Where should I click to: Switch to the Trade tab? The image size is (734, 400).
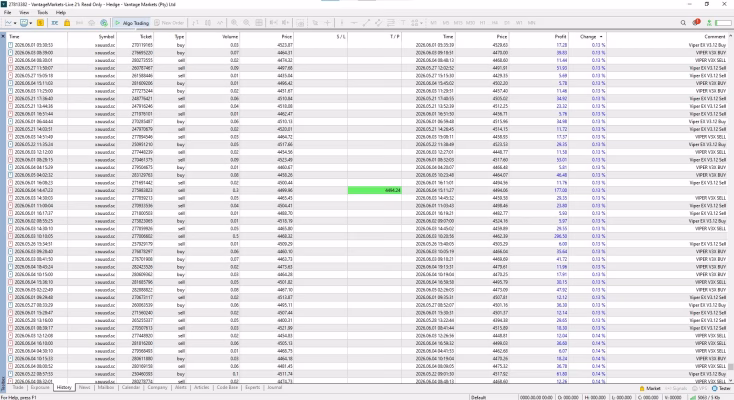(18, 387)
